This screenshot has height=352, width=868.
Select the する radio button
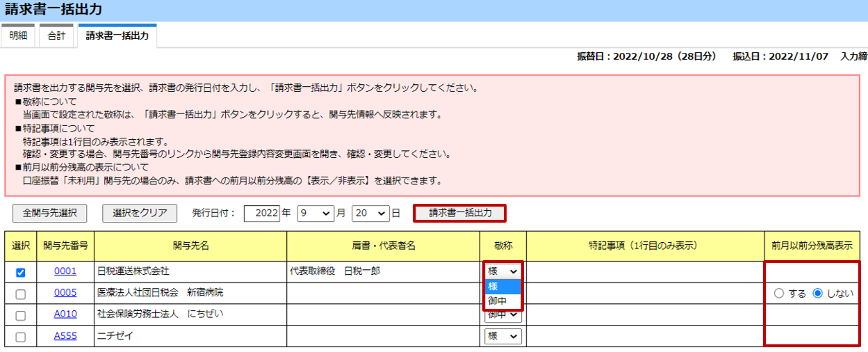779,294
